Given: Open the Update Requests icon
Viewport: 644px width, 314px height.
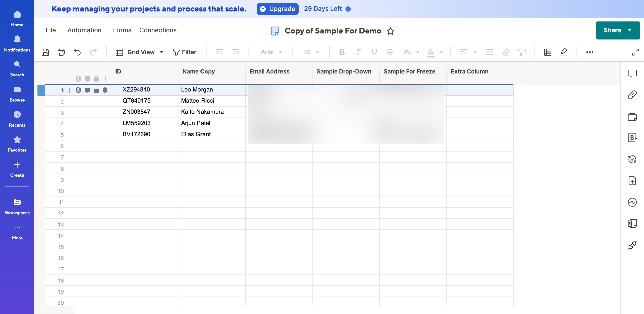Looking at the screenshot, I should pyautogui.click(x=632, y=159).
